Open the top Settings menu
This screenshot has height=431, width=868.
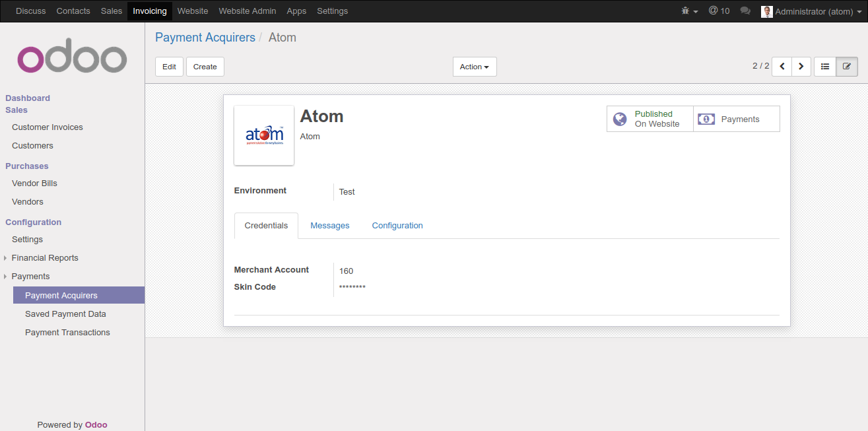[x=332, y=11]
